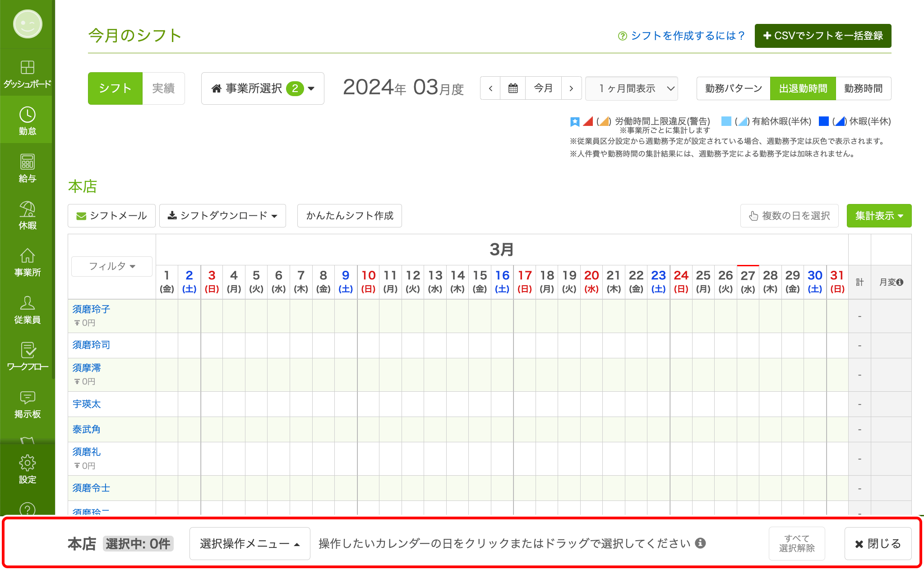Screen dimensions: 924x570
Task: Click the CSVでシフトを一括登録 button
Action: coord(822,36)
